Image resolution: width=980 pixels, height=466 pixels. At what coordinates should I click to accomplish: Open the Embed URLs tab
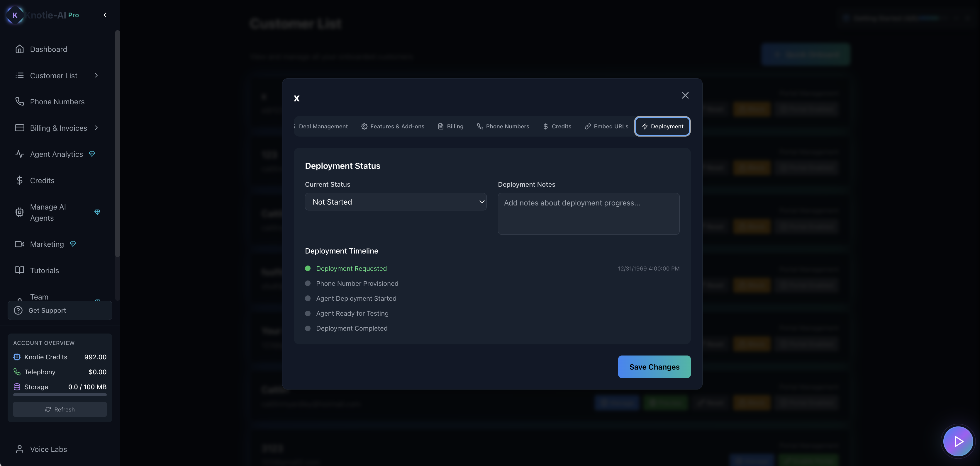click(x=606, y=126)
